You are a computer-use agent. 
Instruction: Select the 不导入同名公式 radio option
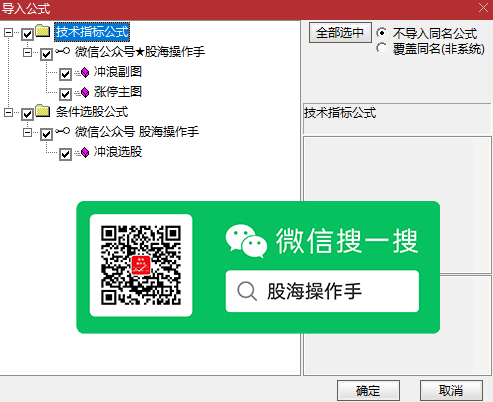[382, 33]
